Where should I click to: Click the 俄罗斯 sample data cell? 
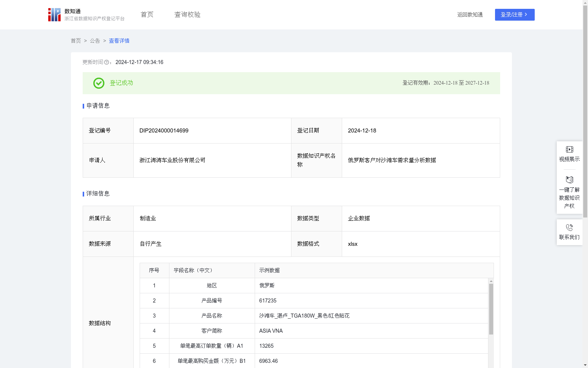click(x=372, y=286)
